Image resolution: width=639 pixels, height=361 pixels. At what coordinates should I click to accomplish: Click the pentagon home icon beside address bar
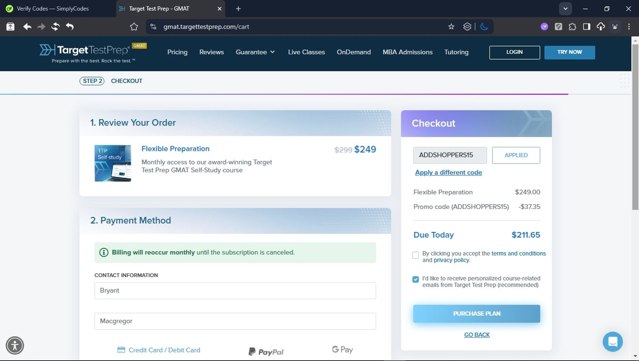[x=134, y=26]
